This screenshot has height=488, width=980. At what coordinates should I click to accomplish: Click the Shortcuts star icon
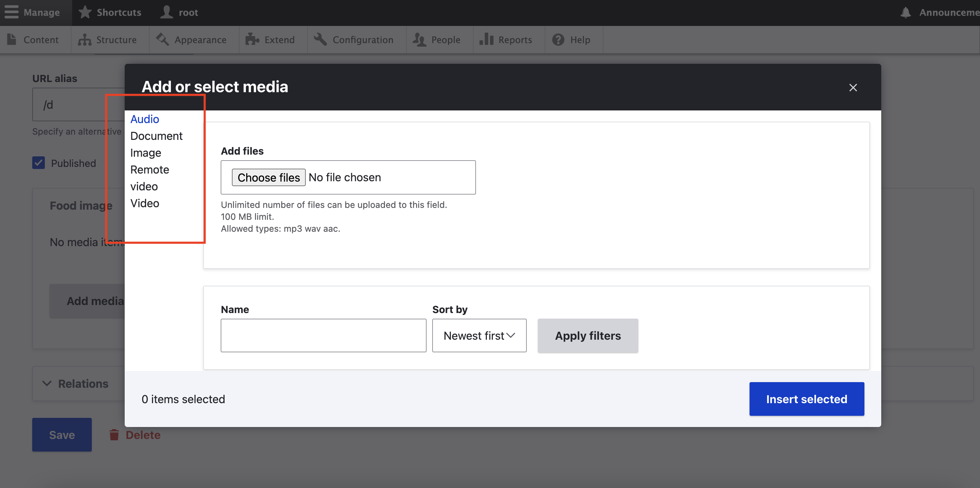(x=84, y=12)
